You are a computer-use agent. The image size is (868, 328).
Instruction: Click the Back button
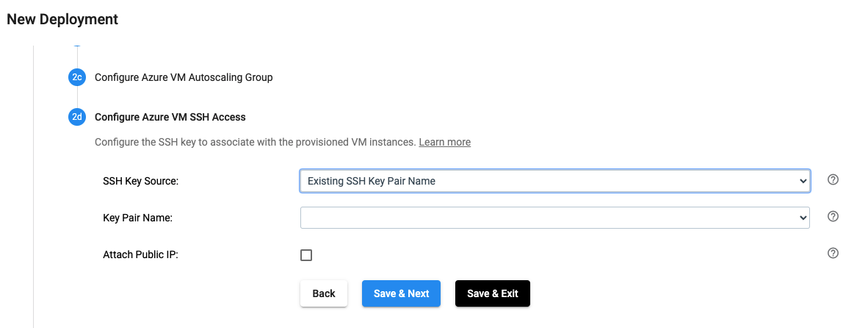324,293
